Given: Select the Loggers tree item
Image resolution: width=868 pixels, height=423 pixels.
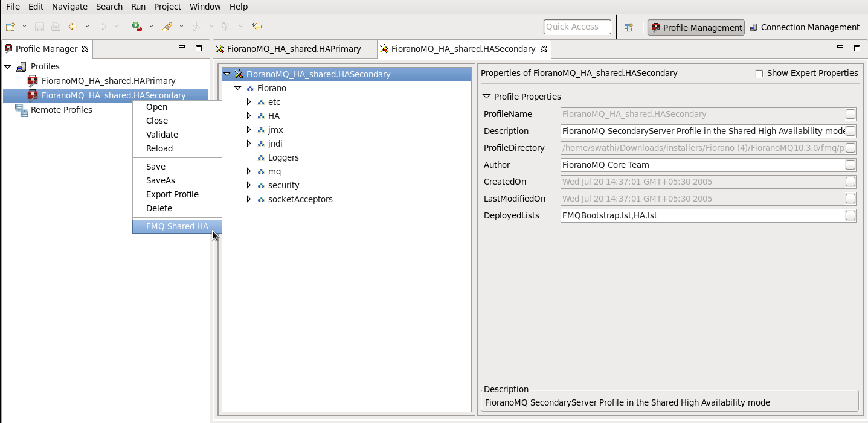Looking at the screenshot, I should click(x=283, y=157).
